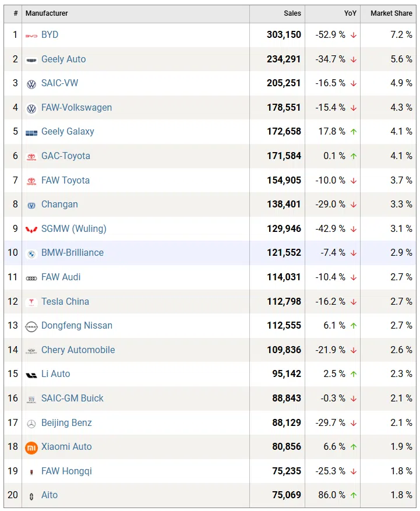Screen dimensions: 420x511
Task: Click the BMW-Brilliance logo icon
Action: tap(31, 253)
